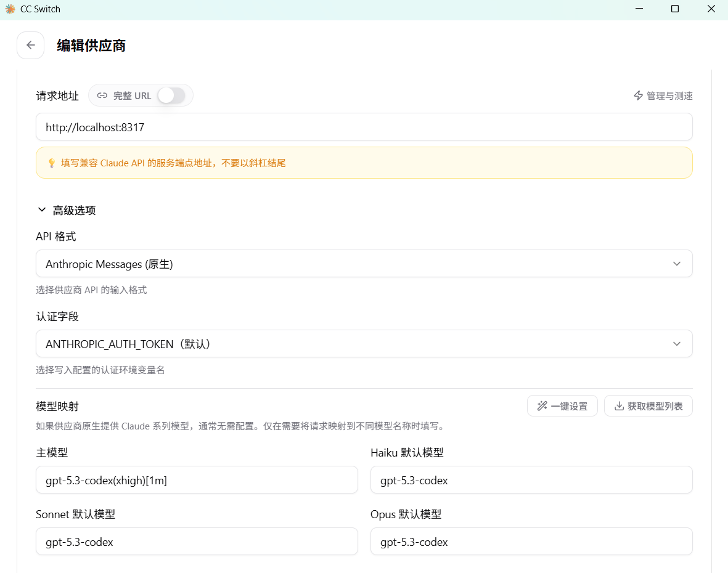Minimize the CC Switch window
Viewport: 728px width, 573px height.
pyautogui.click(x=639, y=9)
